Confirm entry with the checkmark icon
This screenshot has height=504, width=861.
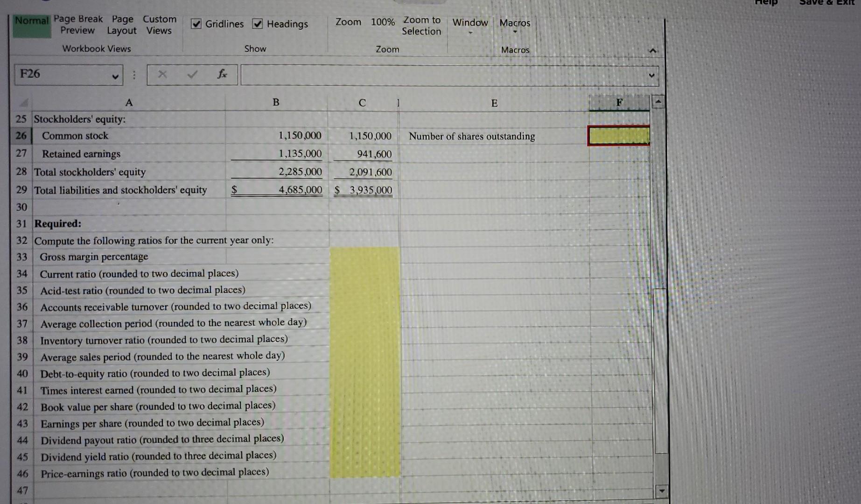(x=192, y=74)
